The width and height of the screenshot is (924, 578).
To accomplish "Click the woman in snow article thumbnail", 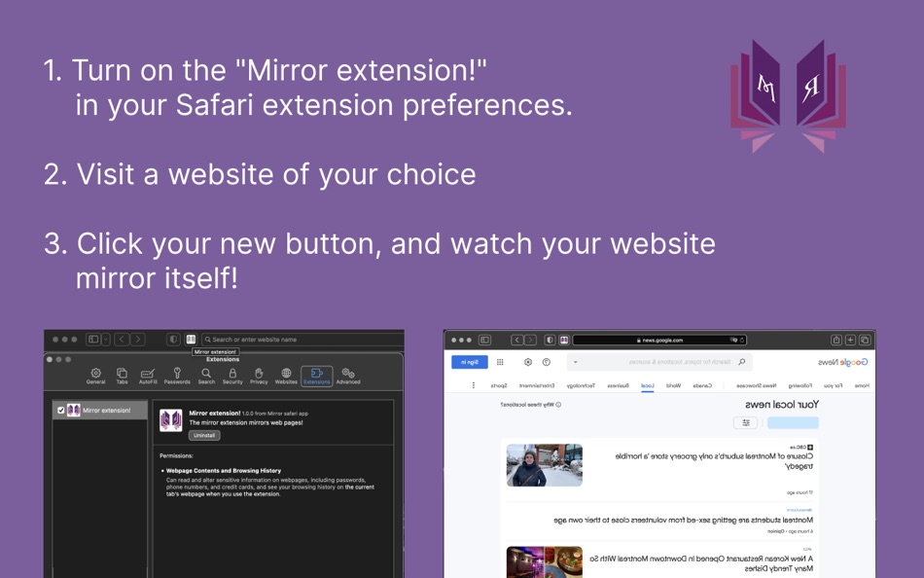I will 544,465.
